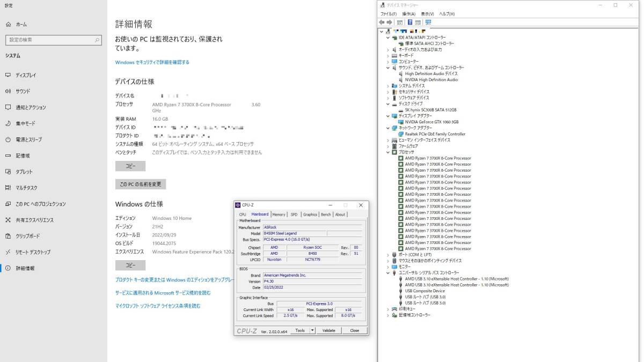Switch to the Graphics tab in CPU-Z
The image size is (644, 362).
[x=310, y=215]
